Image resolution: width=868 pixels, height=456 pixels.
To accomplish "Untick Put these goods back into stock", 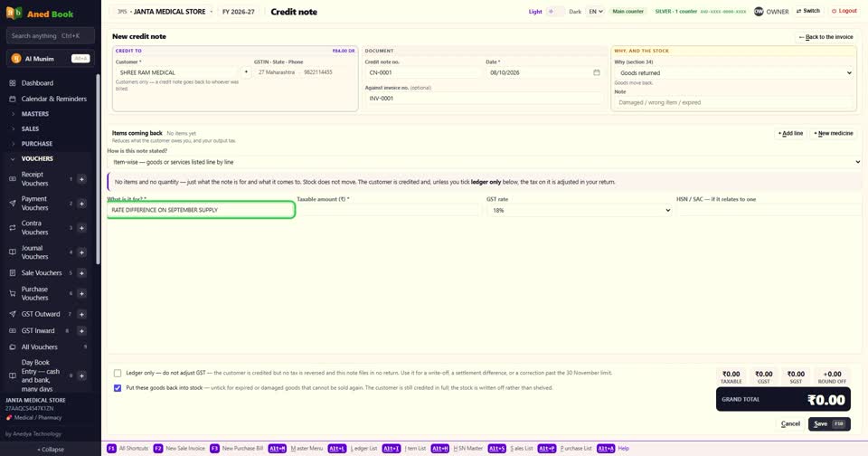I will [x=118, y=388].
